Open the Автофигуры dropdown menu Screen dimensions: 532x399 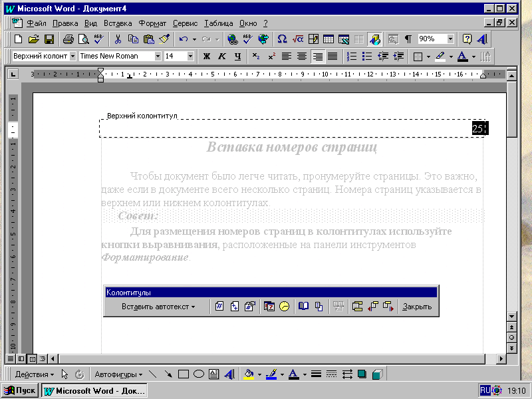pyautogui.click(x=118, y=374)
